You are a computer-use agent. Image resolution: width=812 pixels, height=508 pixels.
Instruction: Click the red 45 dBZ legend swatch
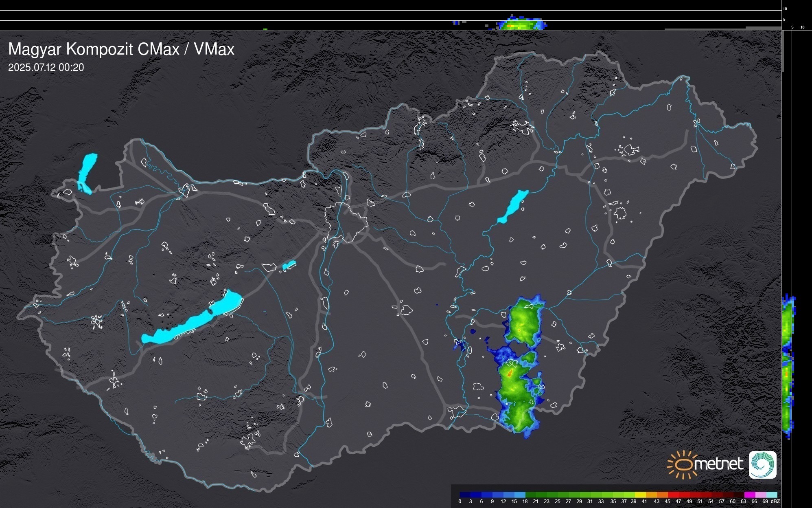pos(672,495)
